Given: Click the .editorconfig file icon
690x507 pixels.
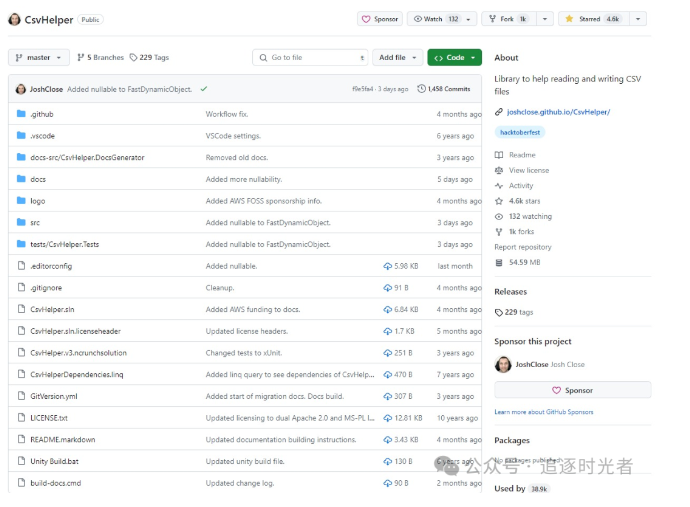Looking at the screenshot, I should coord(21,265).
